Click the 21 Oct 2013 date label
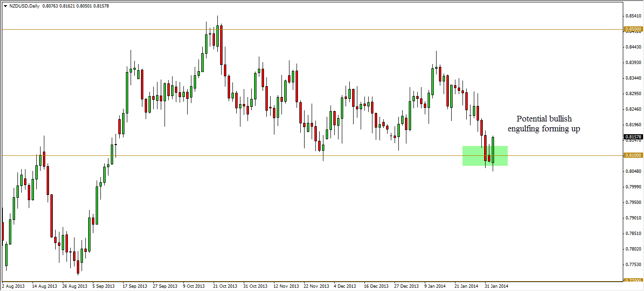 (224, 286)
